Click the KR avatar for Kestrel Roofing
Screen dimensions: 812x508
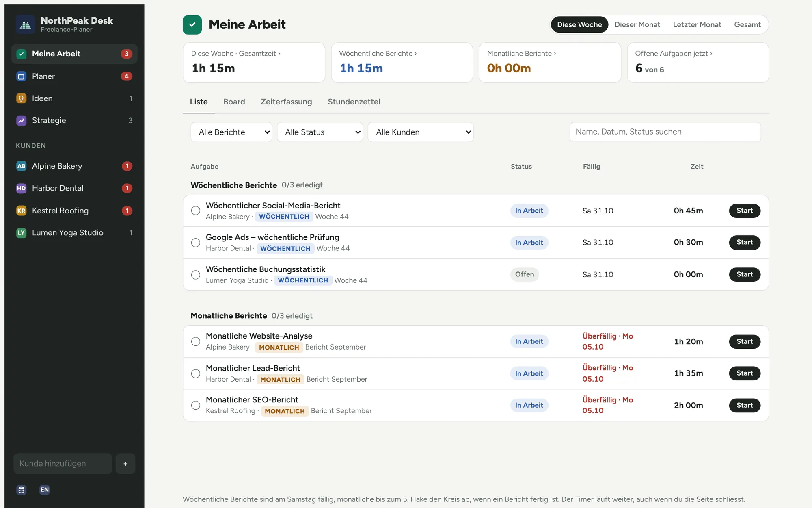(22, 211)
